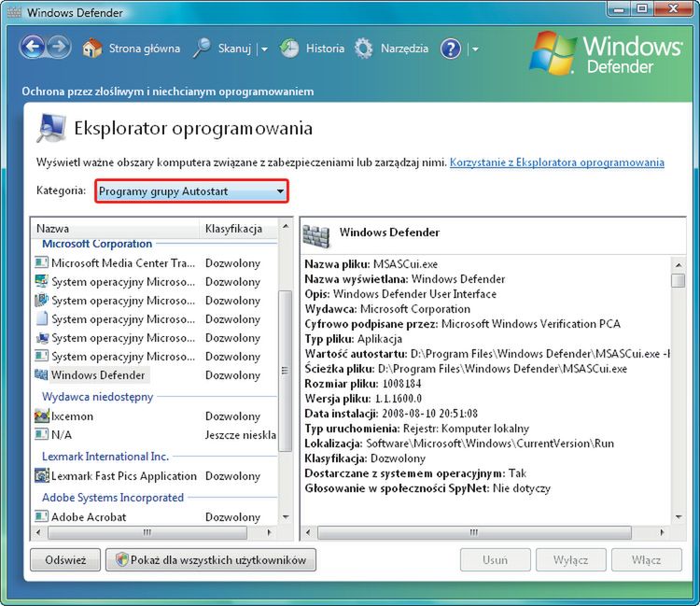Click the Włącz button
The width and height of the screenshot is (700, 606).
click(646, 559)
